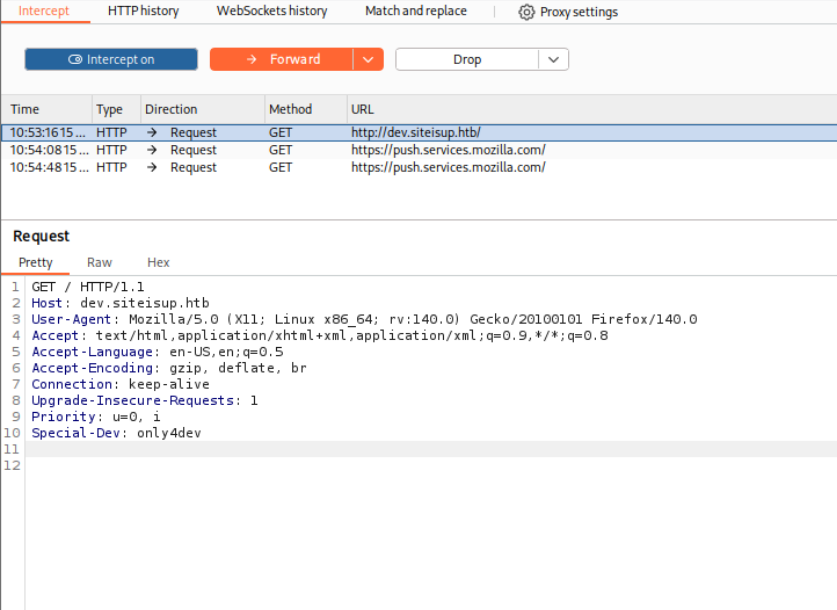Viewport: 837px width, 610px height.
Task: Open the WebSockets history tab
Action: tap(271, 11)
